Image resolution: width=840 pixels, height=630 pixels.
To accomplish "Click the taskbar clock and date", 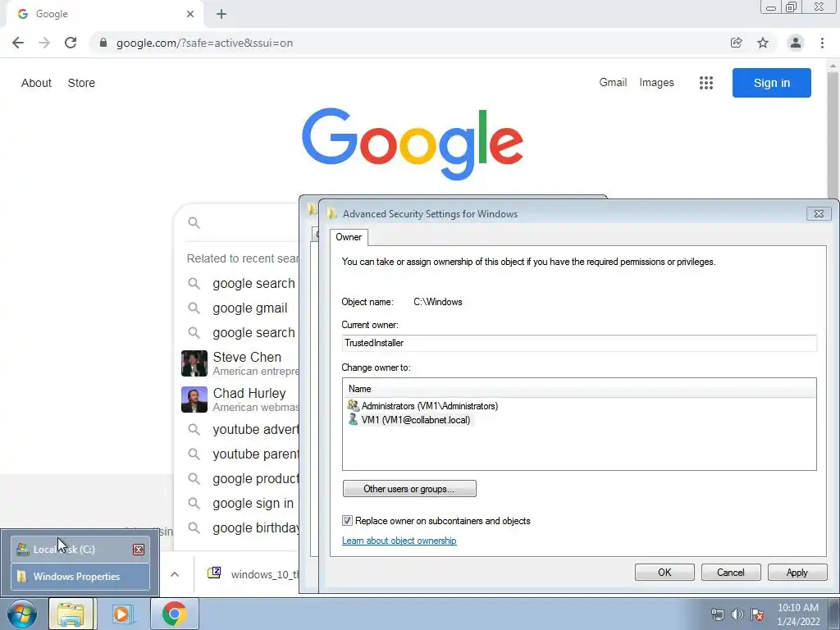I will [x=798, y=614].
